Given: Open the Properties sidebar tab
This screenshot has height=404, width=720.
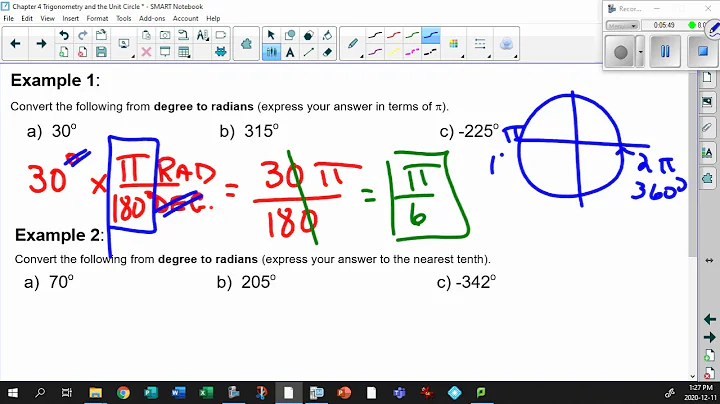Looking at the screenshot, I should coord(707,152).
